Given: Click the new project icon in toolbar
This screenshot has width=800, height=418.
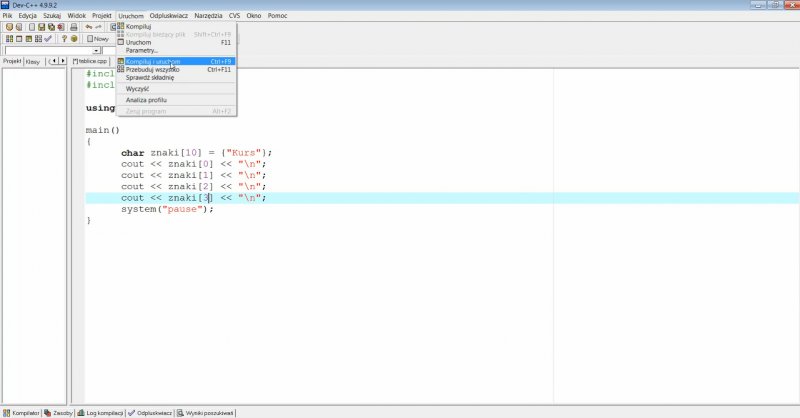Looking at the screenshot, I should (9, 27).
